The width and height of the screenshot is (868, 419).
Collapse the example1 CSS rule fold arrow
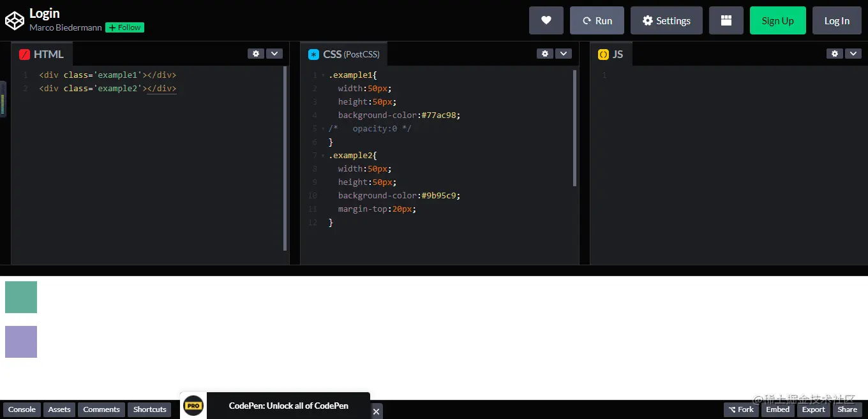pyautogui.click(x=324, y=75)
